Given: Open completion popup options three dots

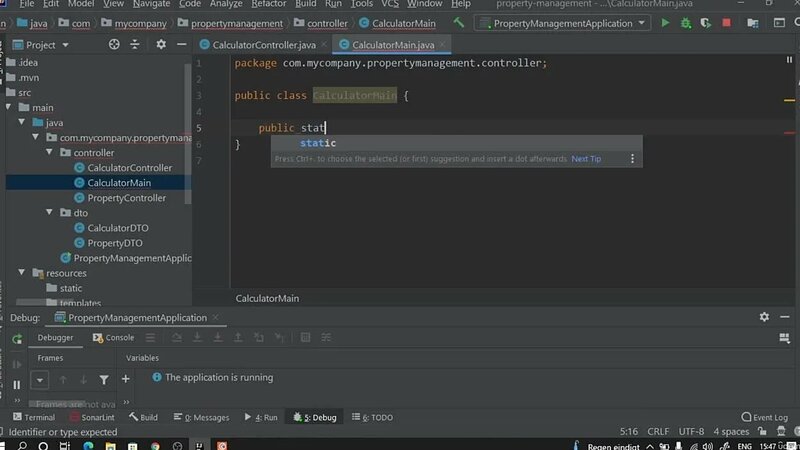Looking at the screenshot, I should (632, 159).
